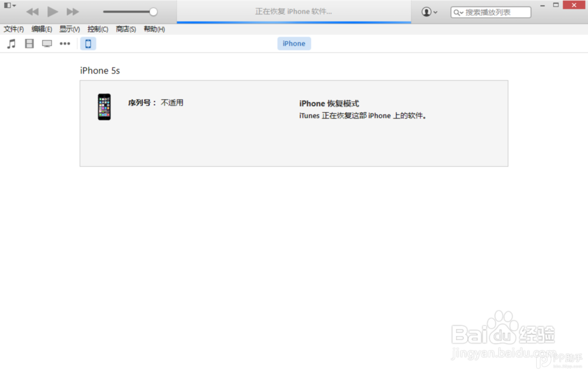
Task: Select the iPhone device icon button
Action: tap(88, 44)
